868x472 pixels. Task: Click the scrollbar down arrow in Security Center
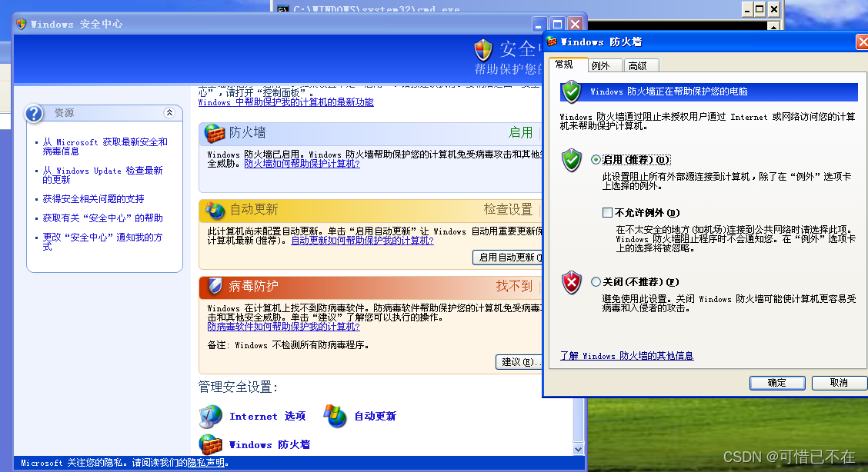[x=578, y=450]
